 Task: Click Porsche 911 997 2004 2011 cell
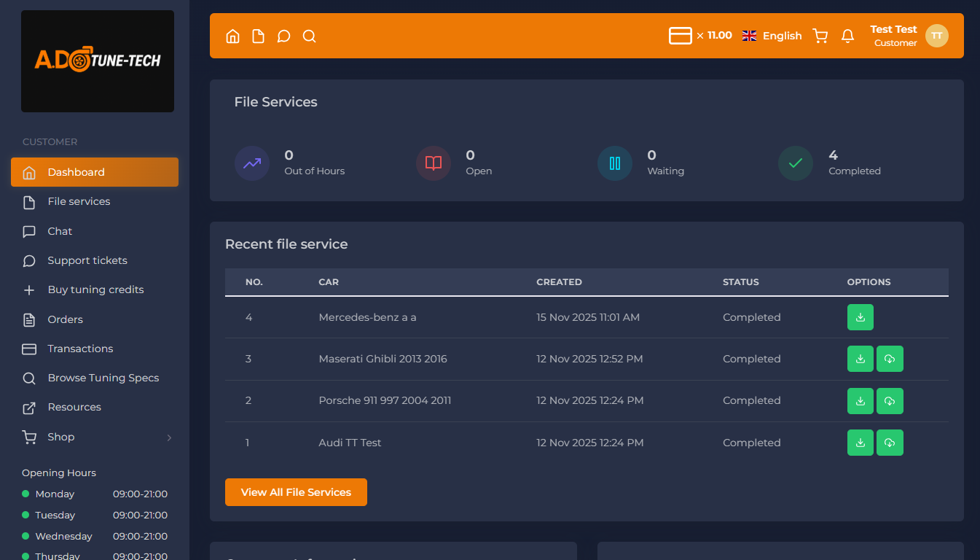385,400
